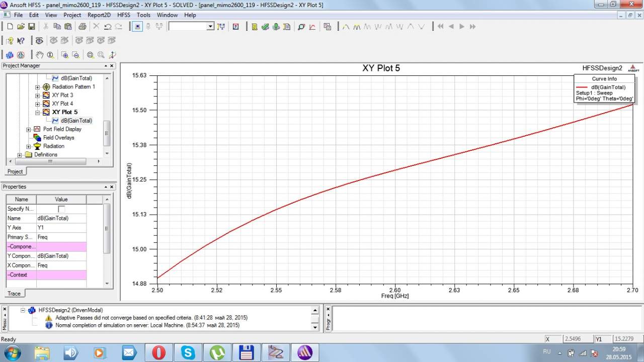The width and height of the screenshot is (644, 362).
Task: Toggle the Specify Name checkbox
Action: pos(61,209)
